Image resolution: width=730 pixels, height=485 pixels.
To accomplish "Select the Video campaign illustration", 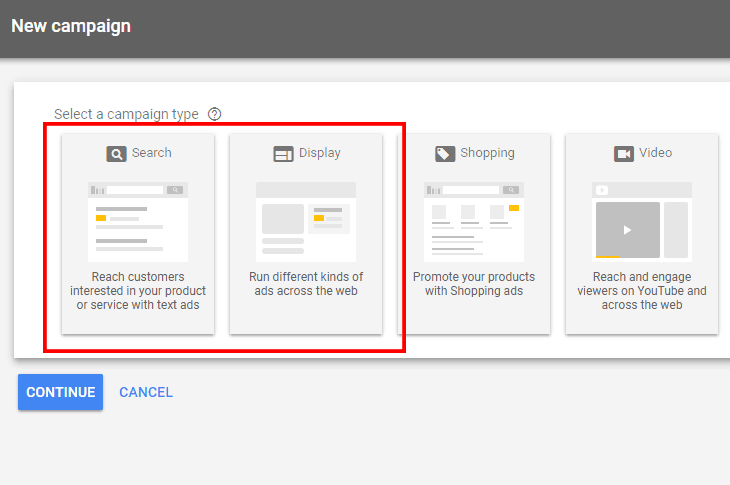I will coord(642,222).
